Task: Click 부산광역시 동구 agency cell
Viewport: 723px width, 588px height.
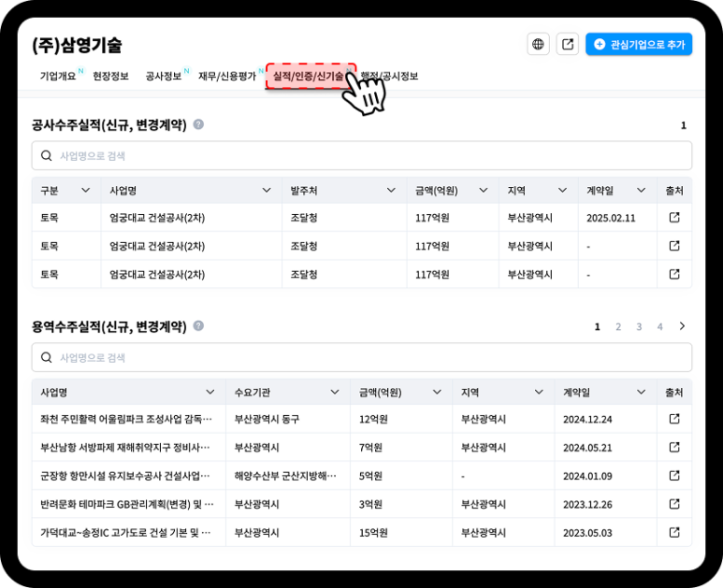Action: click(x=267, y=419)
